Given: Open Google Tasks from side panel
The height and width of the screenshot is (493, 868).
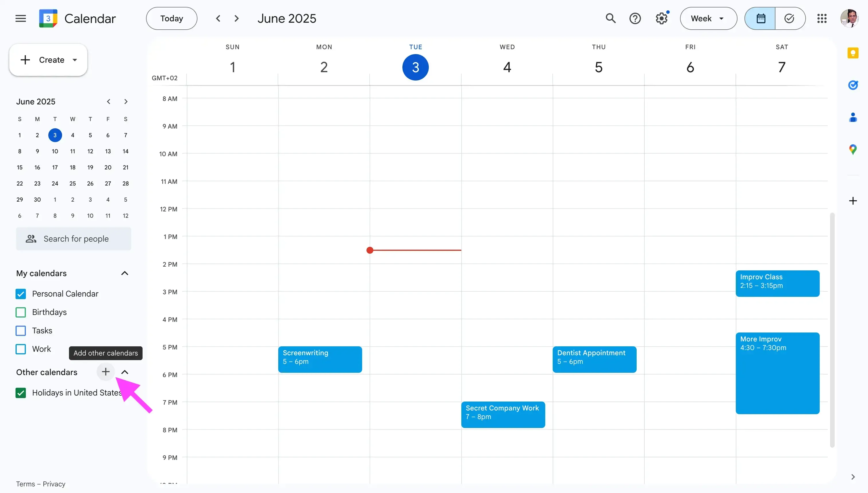Looking at the screenshot, I should (853, 85).
